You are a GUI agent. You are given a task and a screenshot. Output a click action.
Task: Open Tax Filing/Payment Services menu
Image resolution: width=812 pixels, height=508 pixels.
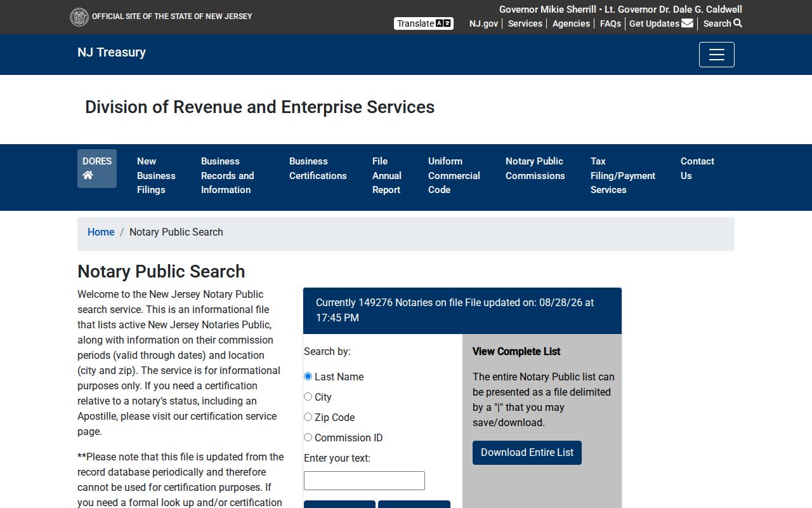623,175
